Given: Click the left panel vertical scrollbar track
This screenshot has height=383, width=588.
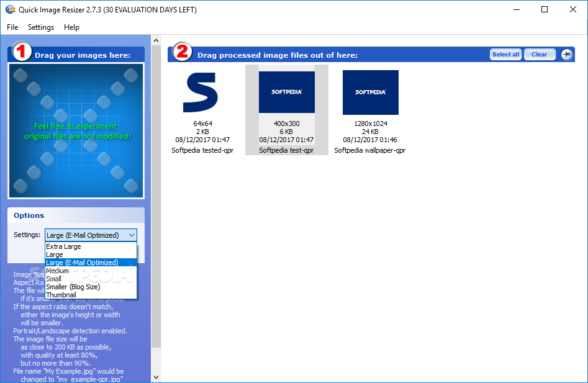Looking at the screenshot, I should click(156, 360).
